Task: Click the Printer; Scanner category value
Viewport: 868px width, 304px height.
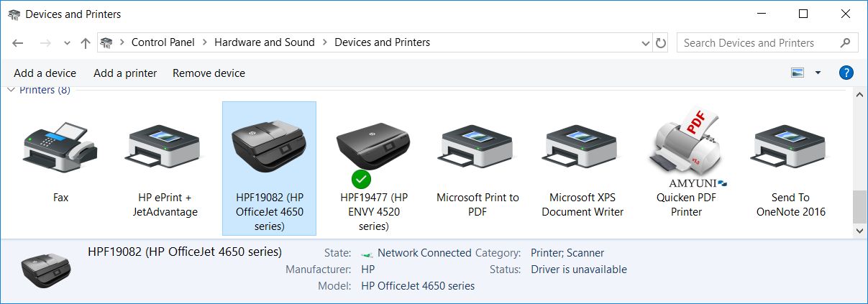Action: tap(567, 253)
